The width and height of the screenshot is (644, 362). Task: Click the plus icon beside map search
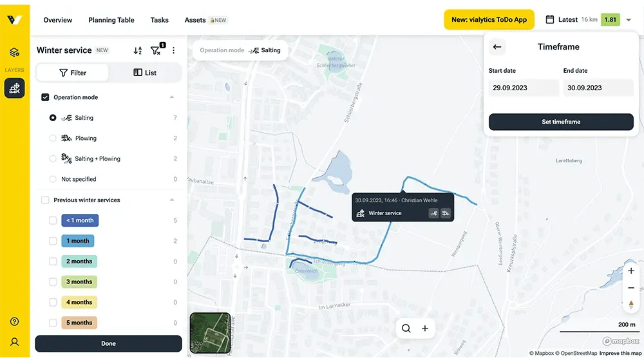424,329
